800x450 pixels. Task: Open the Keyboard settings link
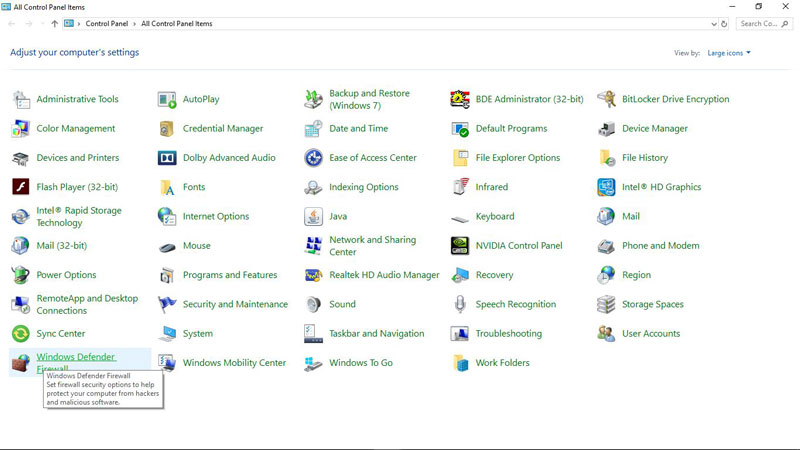point(495,216)
